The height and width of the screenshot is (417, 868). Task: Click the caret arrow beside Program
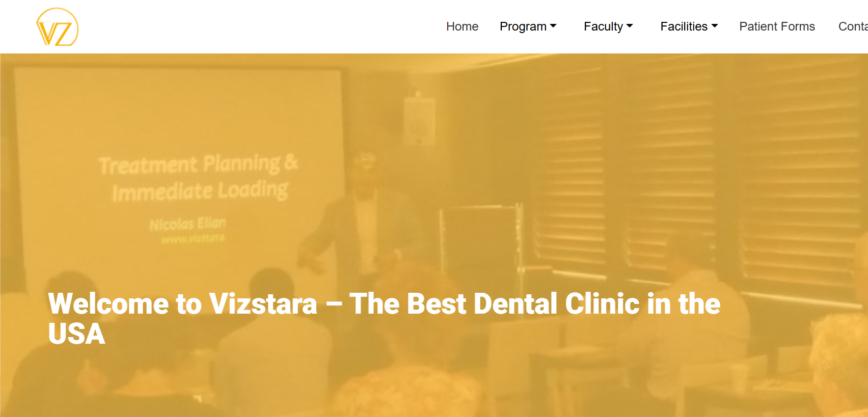(553, 26)
